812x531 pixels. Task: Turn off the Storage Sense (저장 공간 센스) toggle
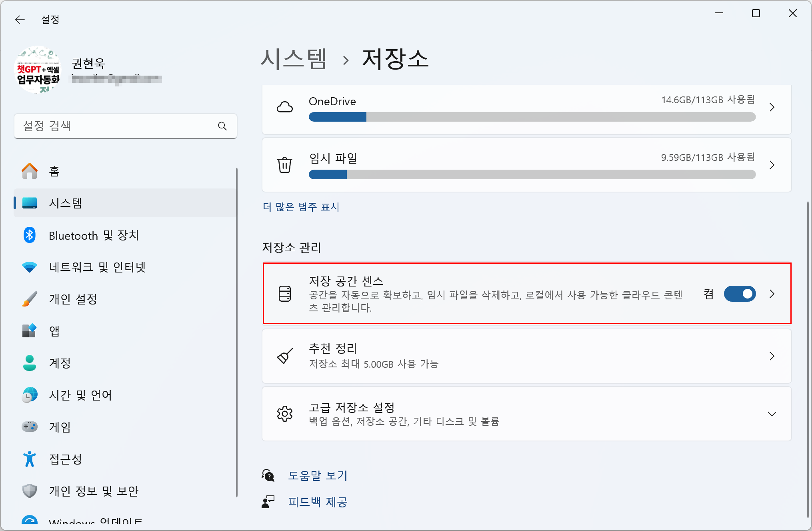[x=739, y=294]
